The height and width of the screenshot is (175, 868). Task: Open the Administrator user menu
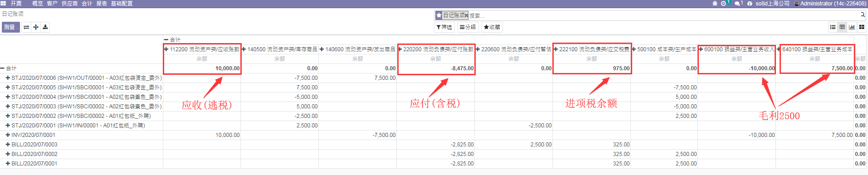(x=830, y=3)
